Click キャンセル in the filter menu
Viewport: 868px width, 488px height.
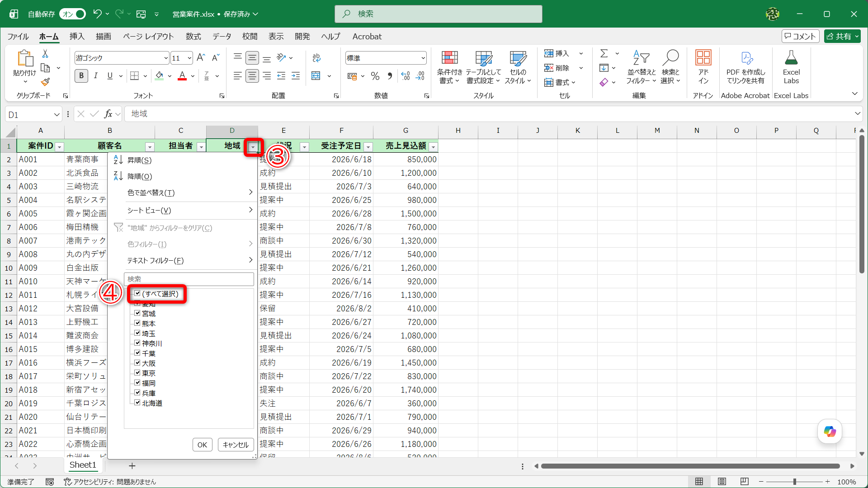pos(236,445)
